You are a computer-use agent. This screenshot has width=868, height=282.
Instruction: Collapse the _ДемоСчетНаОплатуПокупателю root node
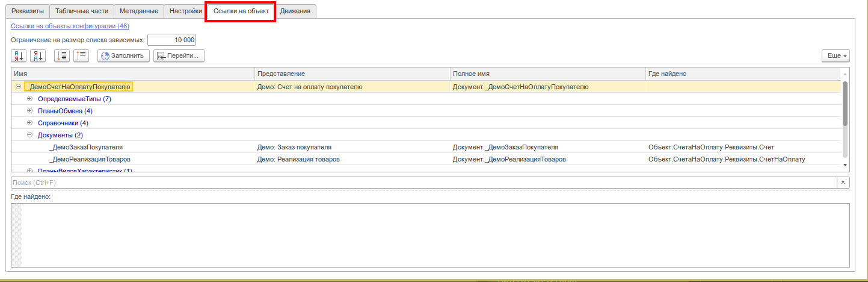(x=18, y=87)
